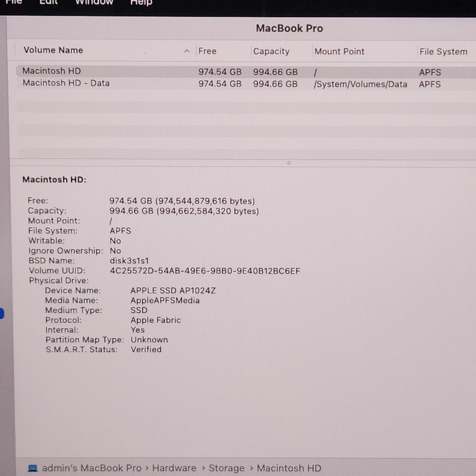Open the Help menu

[141, 3]
